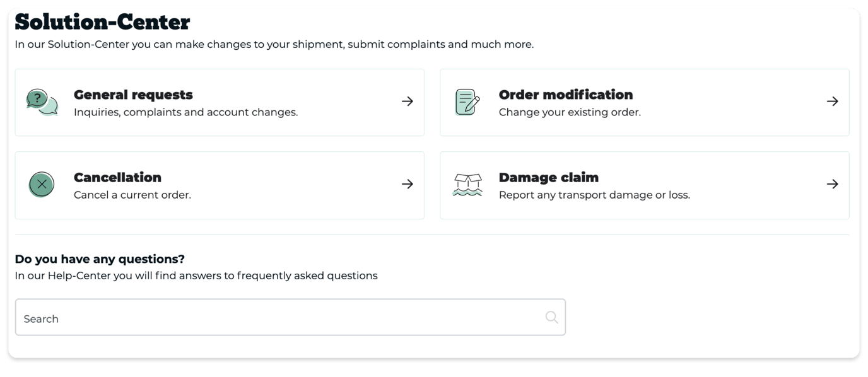The width and height of the screenshot is (868, 377).
Task: Click the arrow beside Order modification
Action: coord(833,101)
